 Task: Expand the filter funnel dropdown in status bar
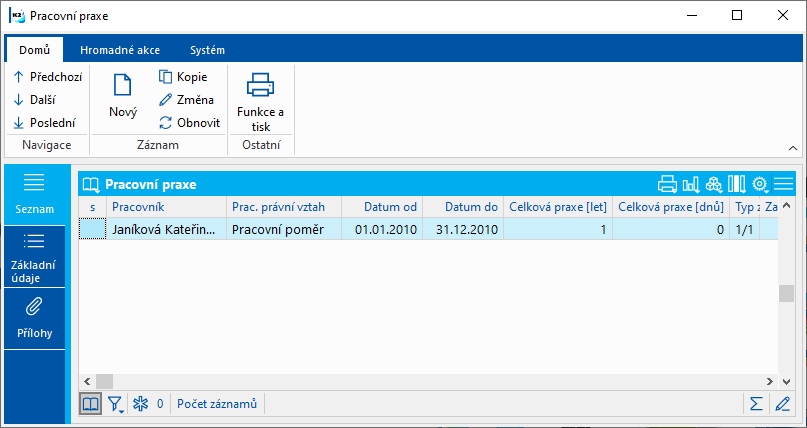point(117,404)
